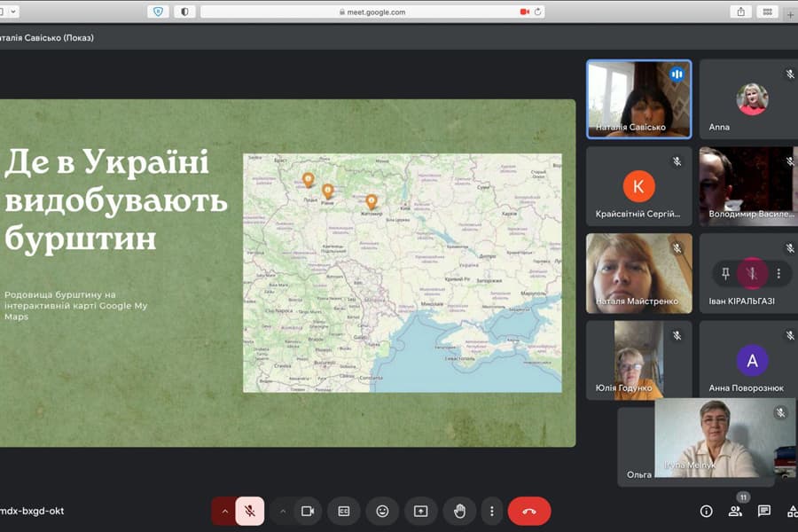
Task: Expand video settings arrow beside camera
Action: pos(282,511)
